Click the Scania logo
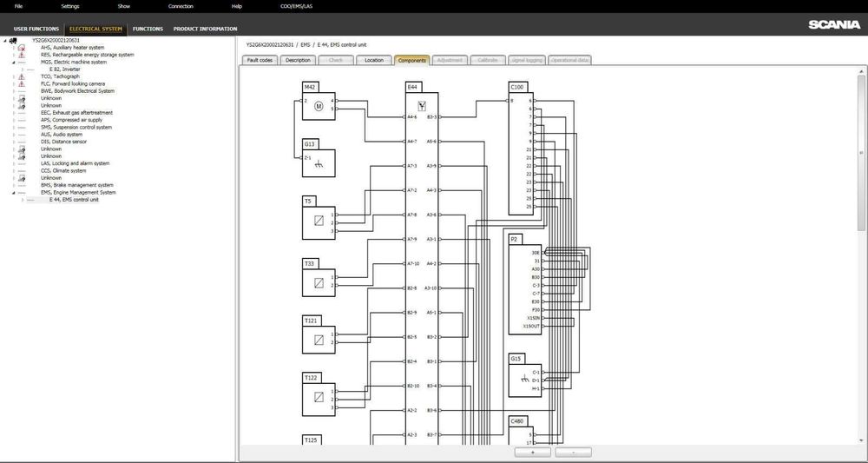Image resolution: width=868 pixels, height=463 pixels. tap(834, 24)
